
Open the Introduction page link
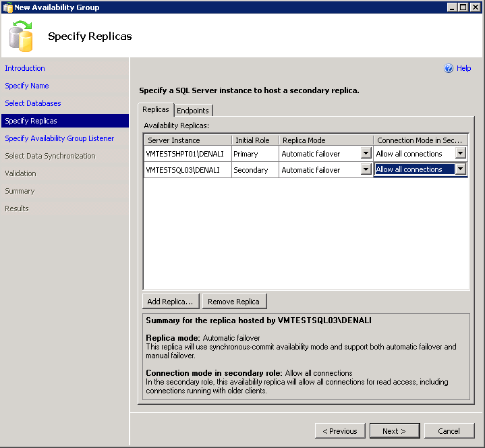[x=25, y=68]
